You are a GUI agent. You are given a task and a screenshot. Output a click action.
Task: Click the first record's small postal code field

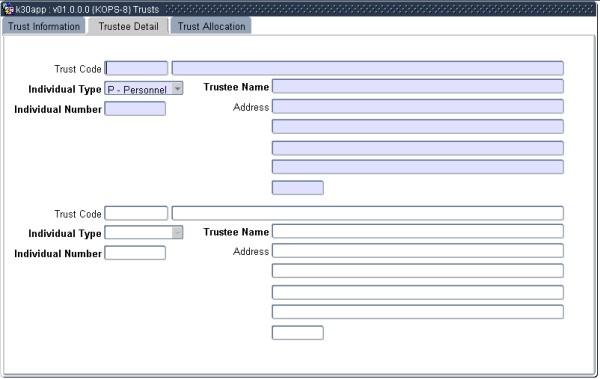[298, 188]
